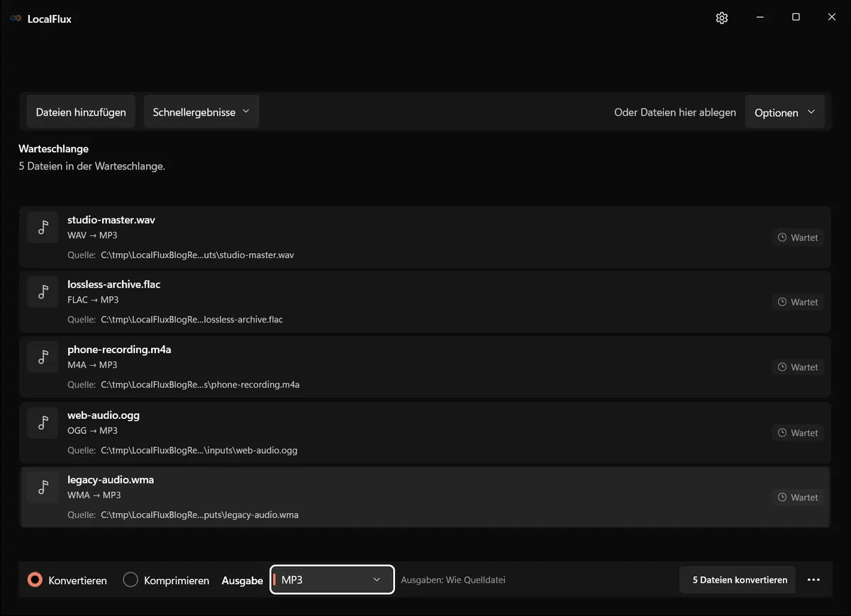This screenshot has height=616, width=851.
Task: Click the WAV → MP3 conversion label
Action: click(x=92, y=235)
